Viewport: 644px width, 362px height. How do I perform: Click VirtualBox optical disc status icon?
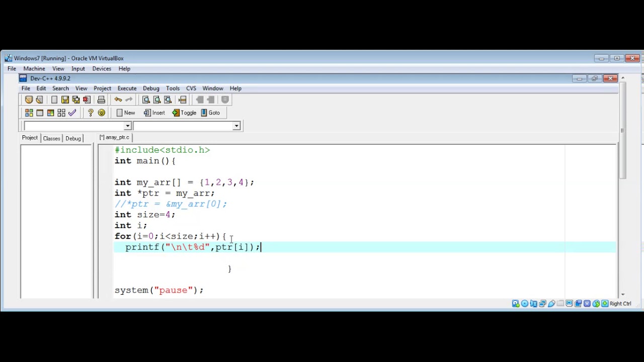point(525,304)
